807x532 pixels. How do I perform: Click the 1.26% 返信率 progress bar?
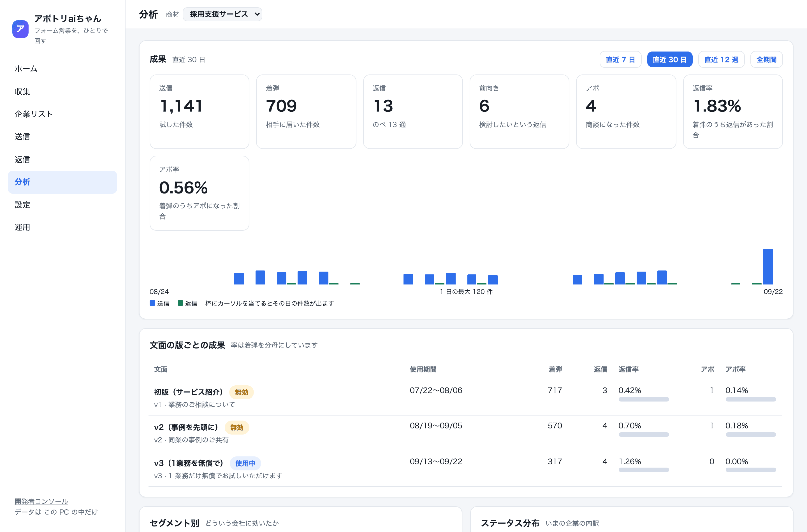(644, 470)
